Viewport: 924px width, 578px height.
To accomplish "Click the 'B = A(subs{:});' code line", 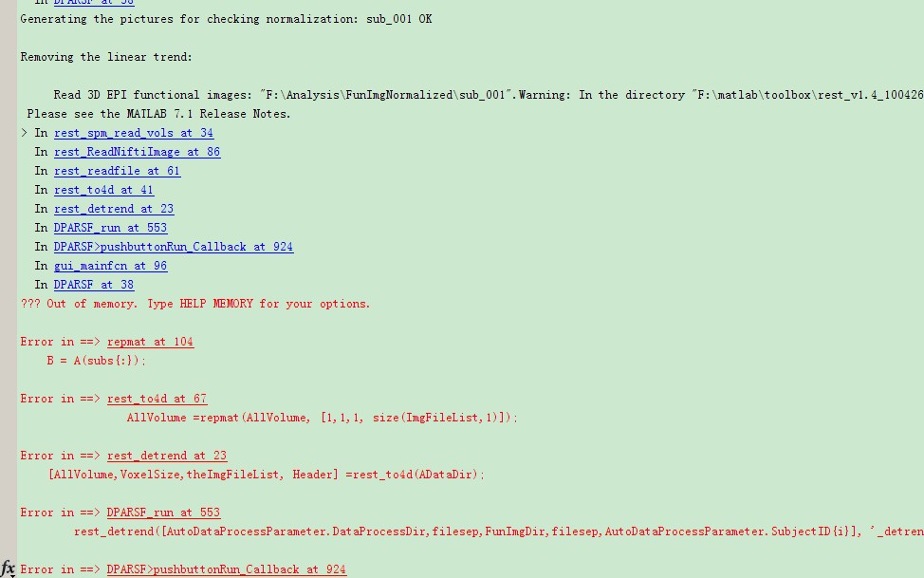I will coord(96,361).
